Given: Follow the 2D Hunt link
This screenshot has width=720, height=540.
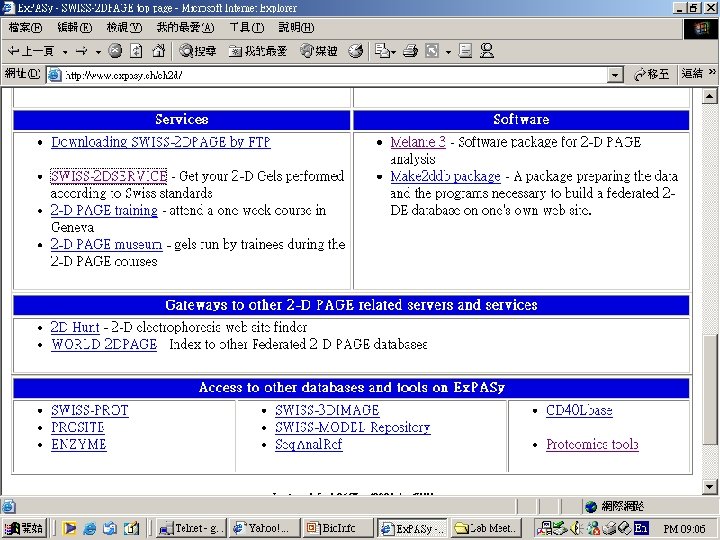Looking at the screenshot, I should point(75,327).
